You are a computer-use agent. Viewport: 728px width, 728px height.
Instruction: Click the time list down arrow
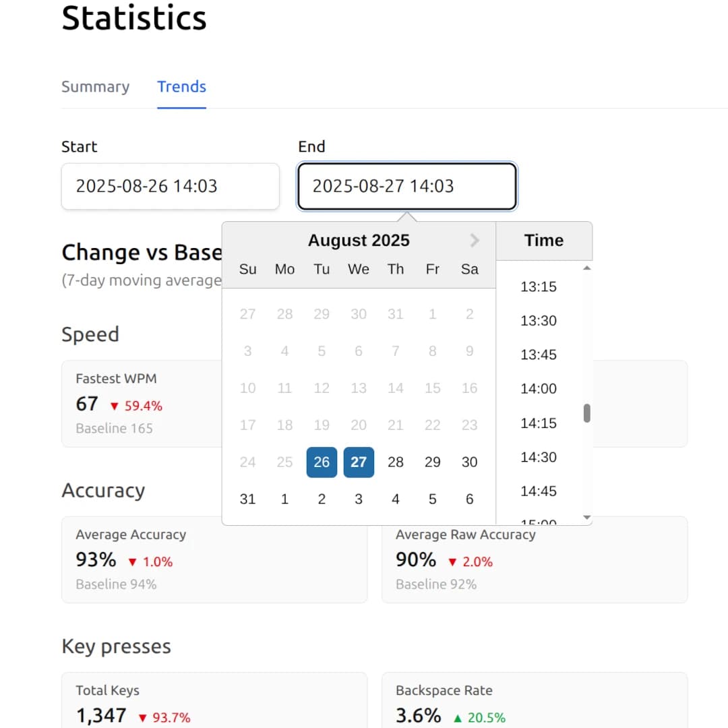click(x=587, y=517)
